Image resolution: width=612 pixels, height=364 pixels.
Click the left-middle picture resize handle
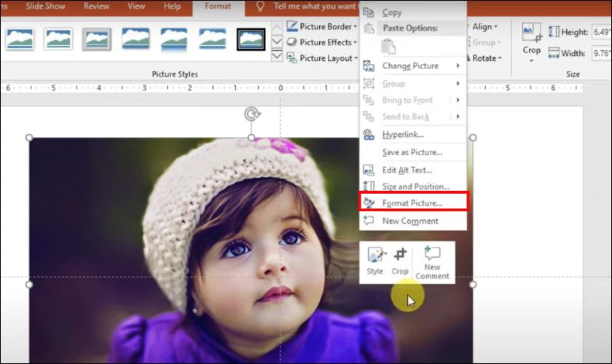(x=29, y=285)
